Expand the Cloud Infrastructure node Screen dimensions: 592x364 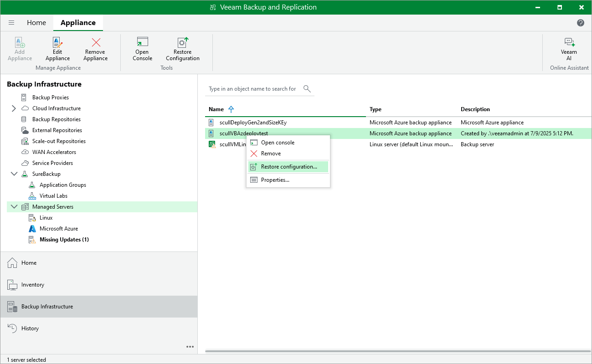coord(14,108)
